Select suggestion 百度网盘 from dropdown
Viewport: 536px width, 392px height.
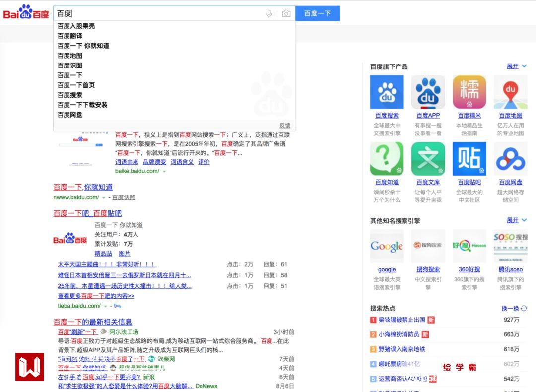point(70,115)
